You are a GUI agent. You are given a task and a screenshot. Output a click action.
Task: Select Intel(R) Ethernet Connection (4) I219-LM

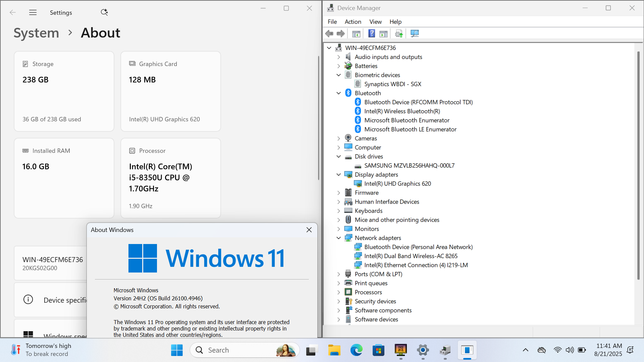tap(416, 265)
